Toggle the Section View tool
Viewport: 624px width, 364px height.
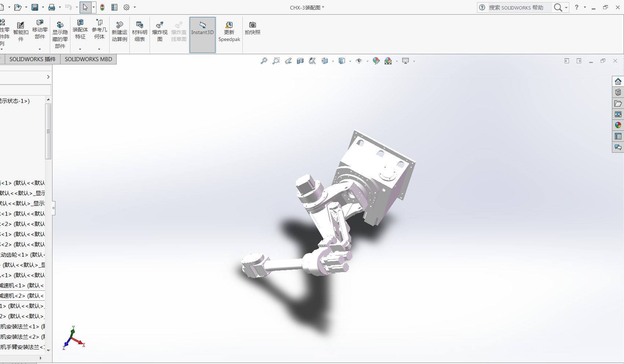300,61
